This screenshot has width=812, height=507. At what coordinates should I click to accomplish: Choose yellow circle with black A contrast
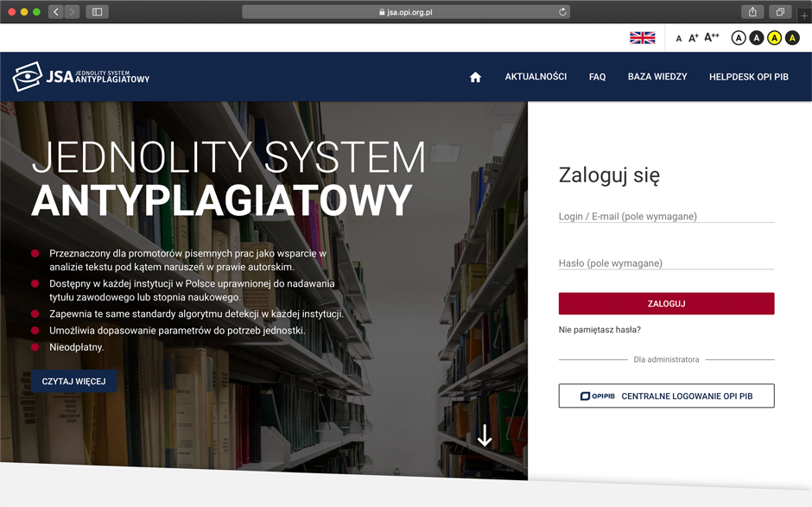pos(774,38)
